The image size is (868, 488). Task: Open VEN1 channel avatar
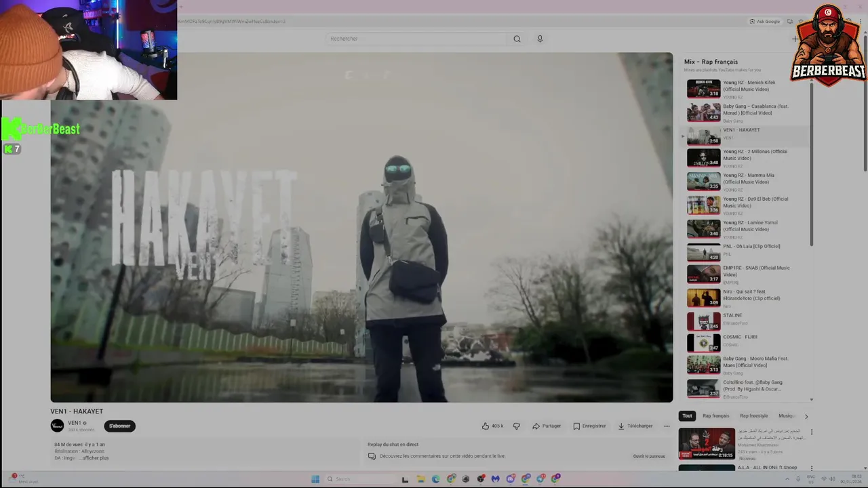pyautogui.click(x=57, y=426)
